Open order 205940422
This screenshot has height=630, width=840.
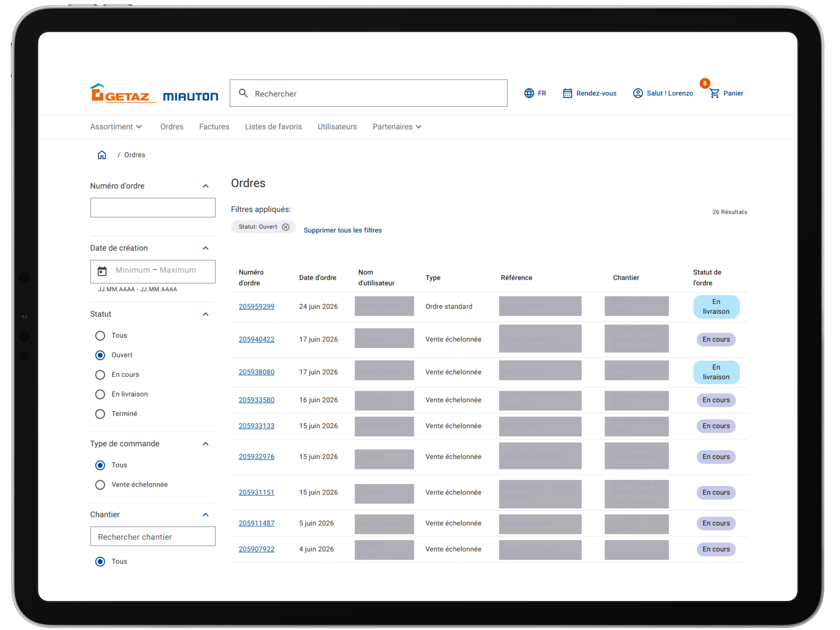[256, 339]
